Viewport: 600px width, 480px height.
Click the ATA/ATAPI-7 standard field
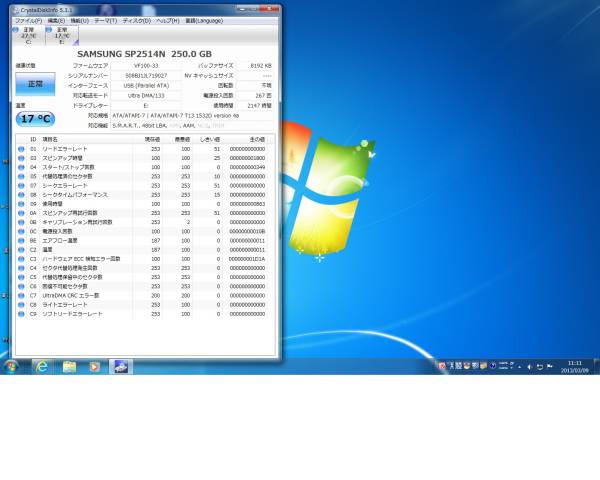click(x=192, y=116)
